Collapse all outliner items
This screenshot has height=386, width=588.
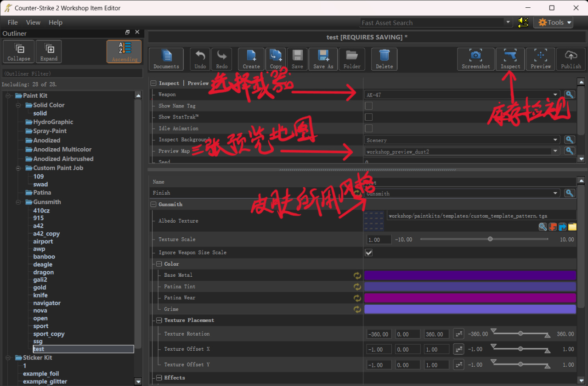[19, 51]
